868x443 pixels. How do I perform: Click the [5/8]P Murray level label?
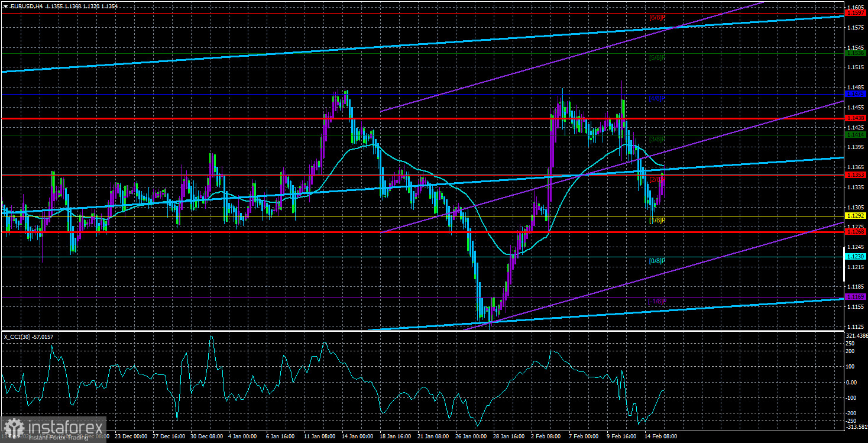point(658,58)
